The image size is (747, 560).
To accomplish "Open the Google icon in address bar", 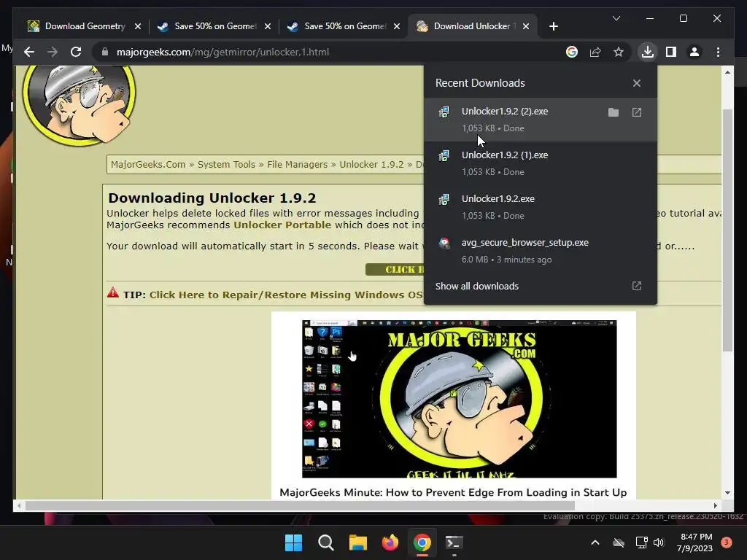I will pos(572,52).
